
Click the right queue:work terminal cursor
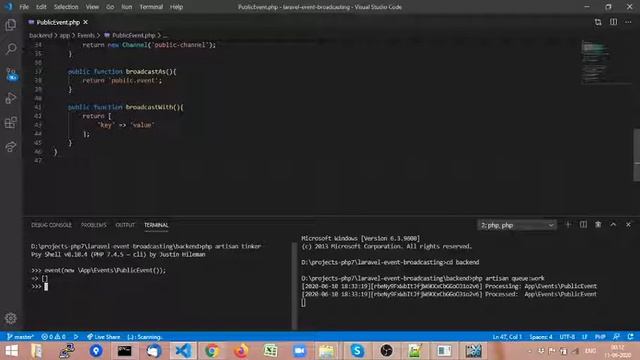303,302
